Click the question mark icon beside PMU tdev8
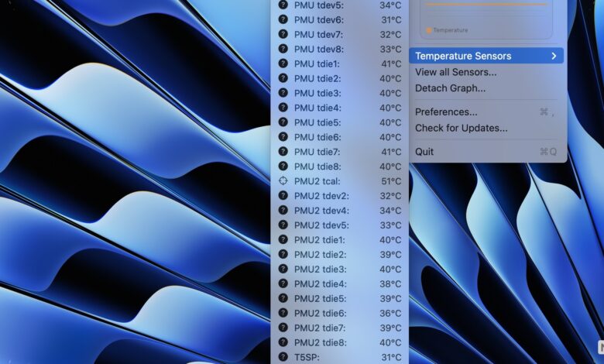 click(x=283, y=49)
